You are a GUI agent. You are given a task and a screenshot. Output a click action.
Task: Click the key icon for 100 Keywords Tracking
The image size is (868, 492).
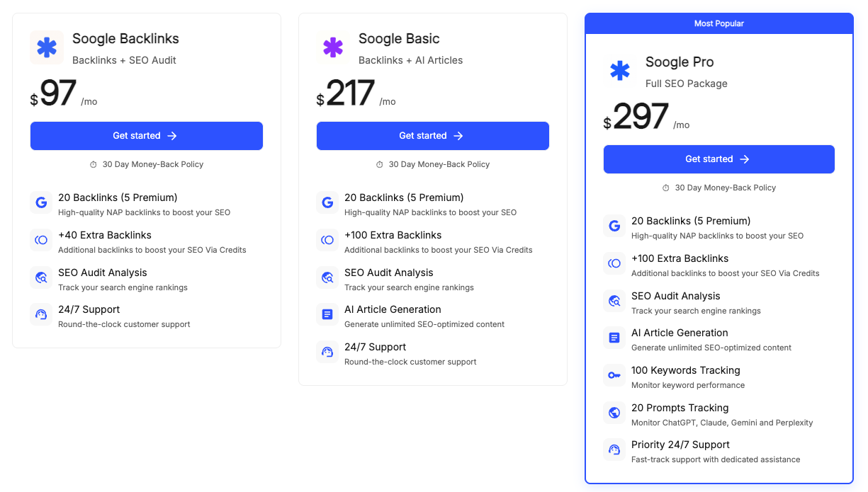(x=614, y=375)
